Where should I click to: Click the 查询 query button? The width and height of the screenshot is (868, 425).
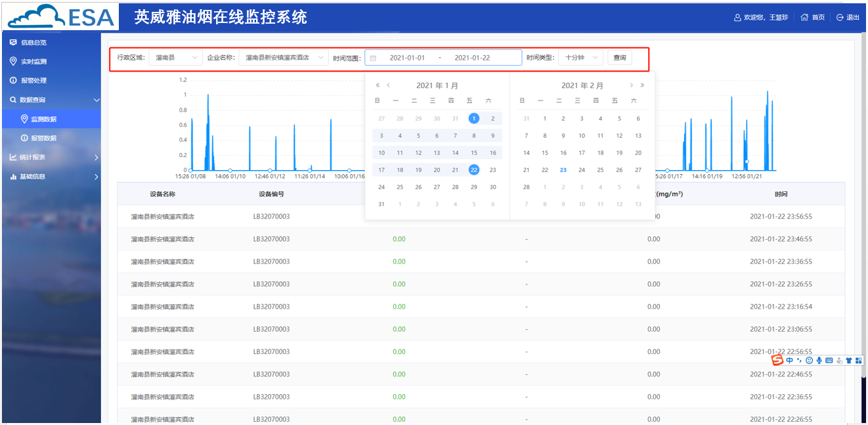coord(619,58)
